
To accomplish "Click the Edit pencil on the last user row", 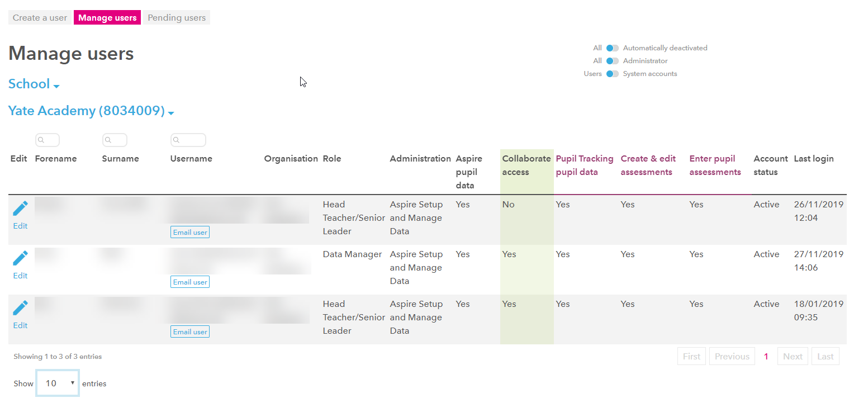I will tap(20, 307).
